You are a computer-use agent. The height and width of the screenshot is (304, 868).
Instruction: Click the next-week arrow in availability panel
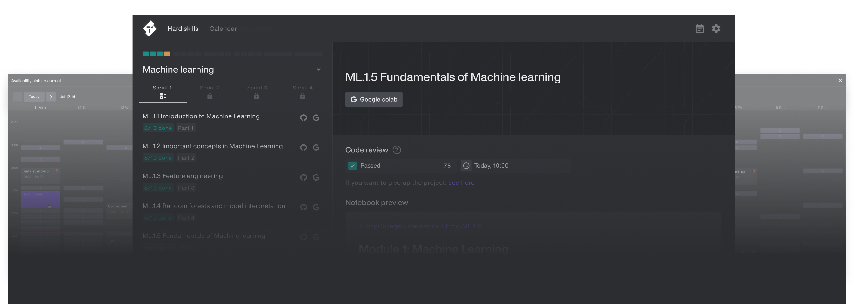[x=51, y=96]
